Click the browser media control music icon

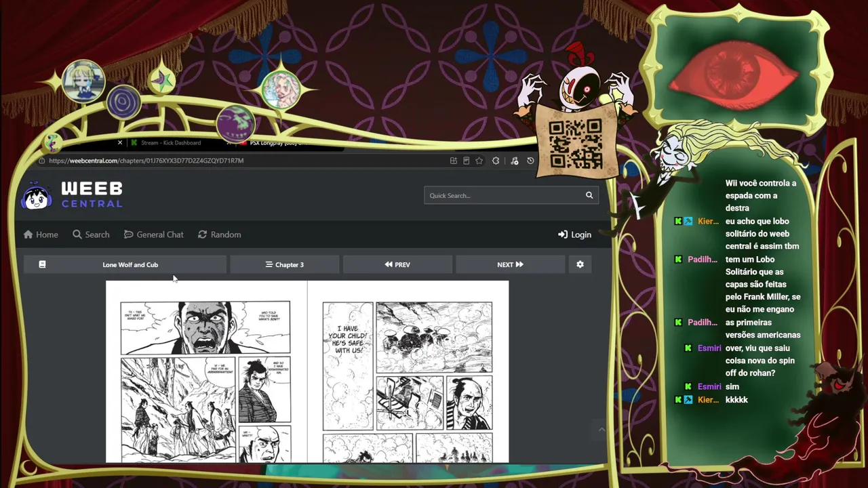(514, 161)
